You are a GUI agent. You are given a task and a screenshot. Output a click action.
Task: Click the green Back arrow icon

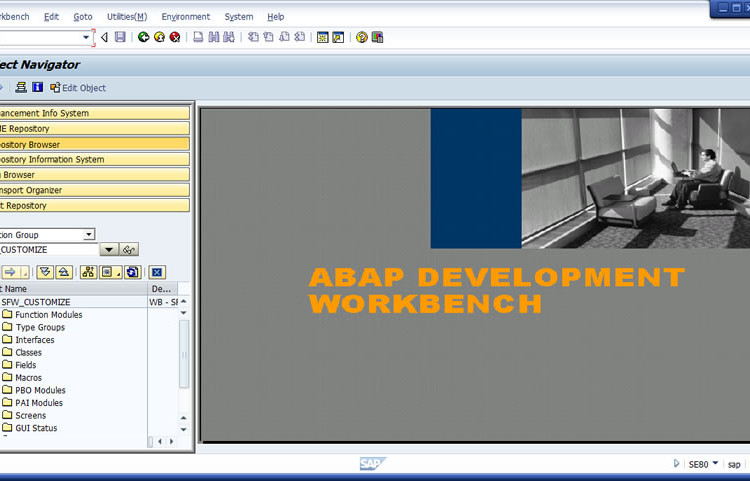tap(143, 37)
